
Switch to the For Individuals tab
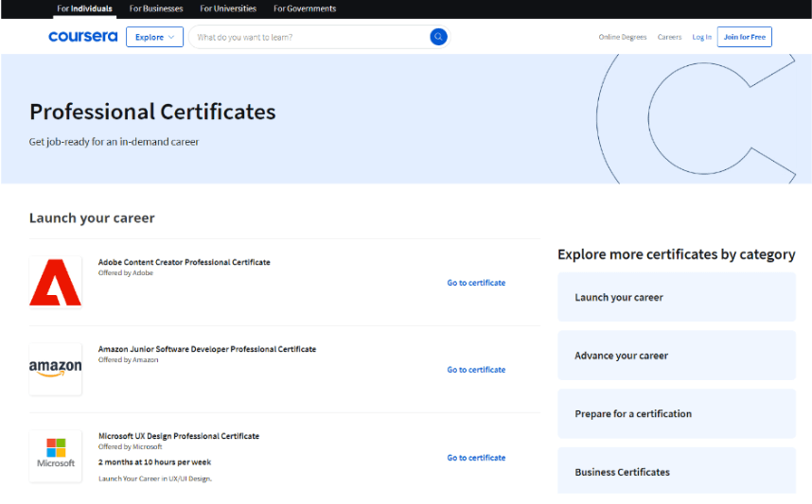(x=84, y=9)
